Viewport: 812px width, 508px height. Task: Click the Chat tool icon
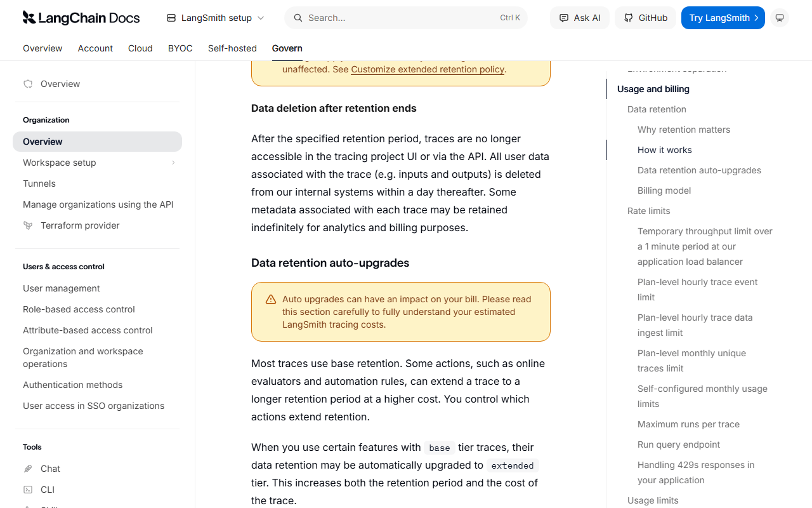tap(28, 469)
